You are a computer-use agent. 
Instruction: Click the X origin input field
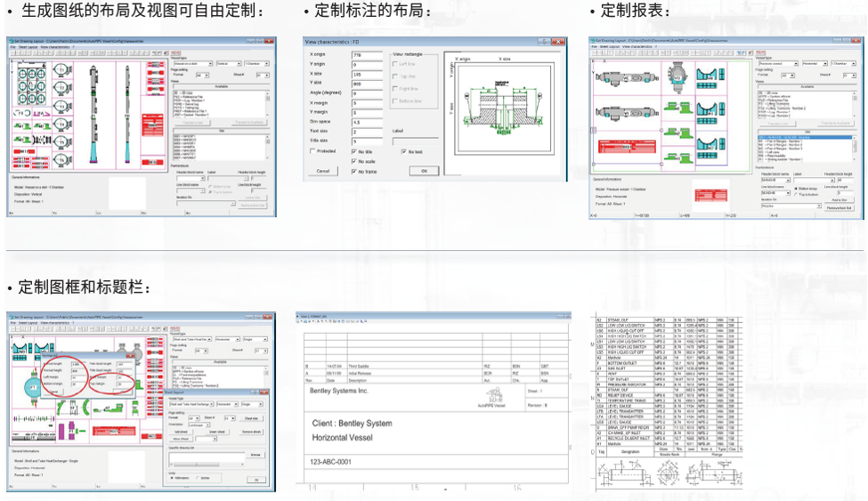pyautogui.click(x=368, y=55)
